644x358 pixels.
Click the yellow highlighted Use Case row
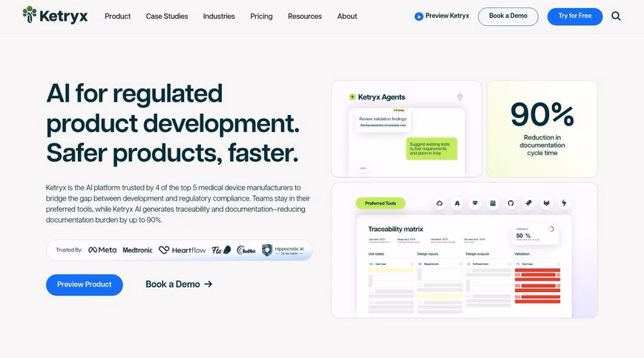(x=390, y=270)
